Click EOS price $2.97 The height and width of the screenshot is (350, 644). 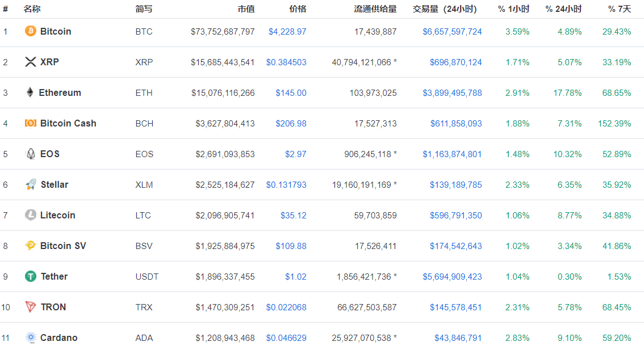point(296,154)
